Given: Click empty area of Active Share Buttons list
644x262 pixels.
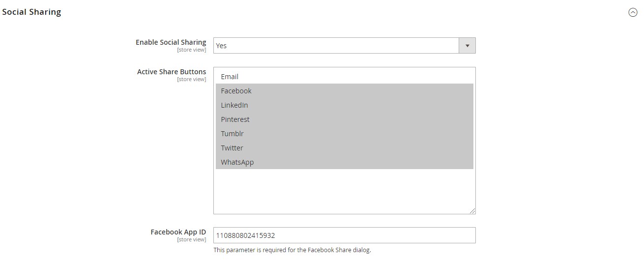Looking at the screenshot, I should tap(344, 191).
